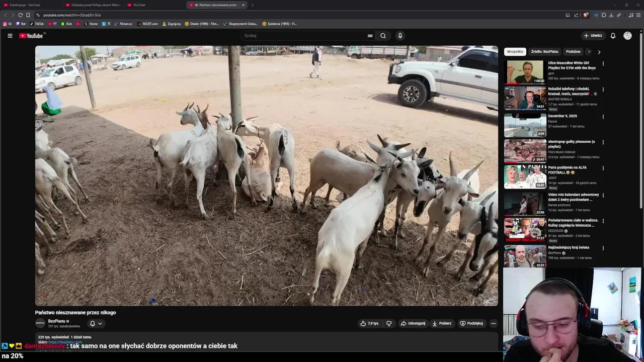The image size is (644, 362).
Task: Open the browser extensions puzzle icon
Action: (604, 15)
